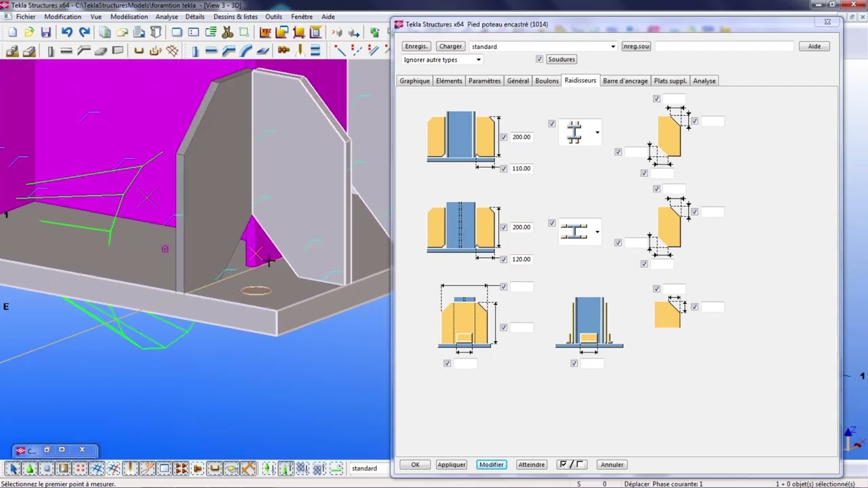The height and width of the screenshot is (488, 868).
Task: Click the 120.00 stiffener dimension field
Action: pyautogui.click(x=521, y=260)
